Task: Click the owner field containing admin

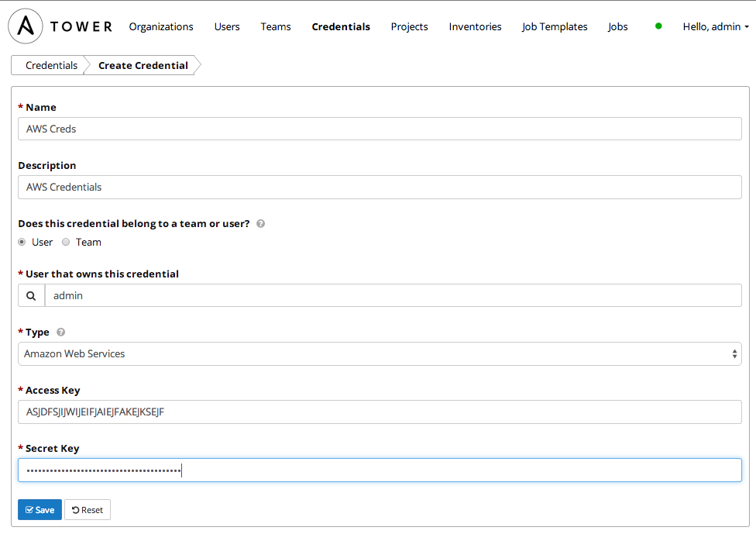Action: 393,295
